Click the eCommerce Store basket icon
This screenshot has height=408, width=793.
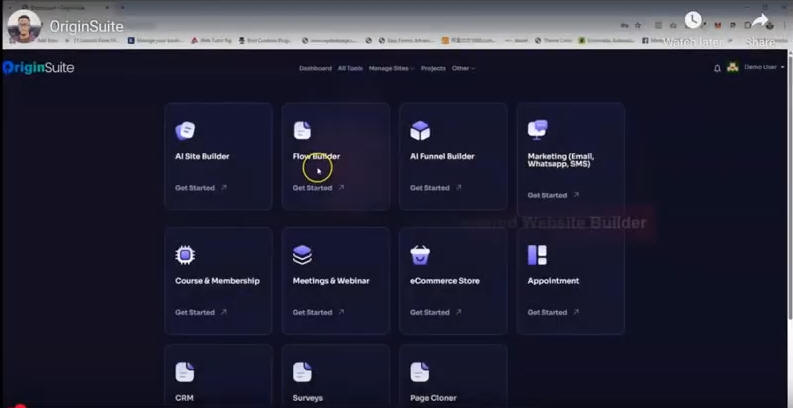pyautogui.click(x=420, y=255)
